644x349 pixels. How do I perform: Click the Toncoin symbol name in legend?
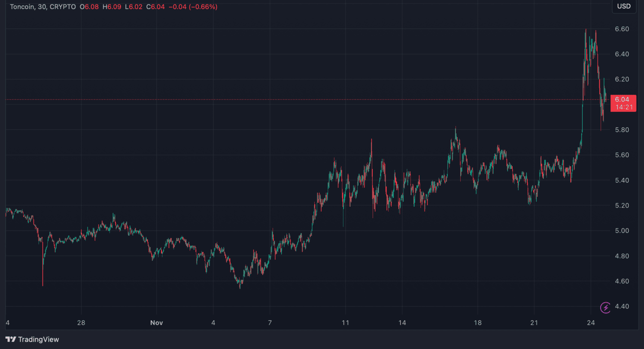click(22, 7)
